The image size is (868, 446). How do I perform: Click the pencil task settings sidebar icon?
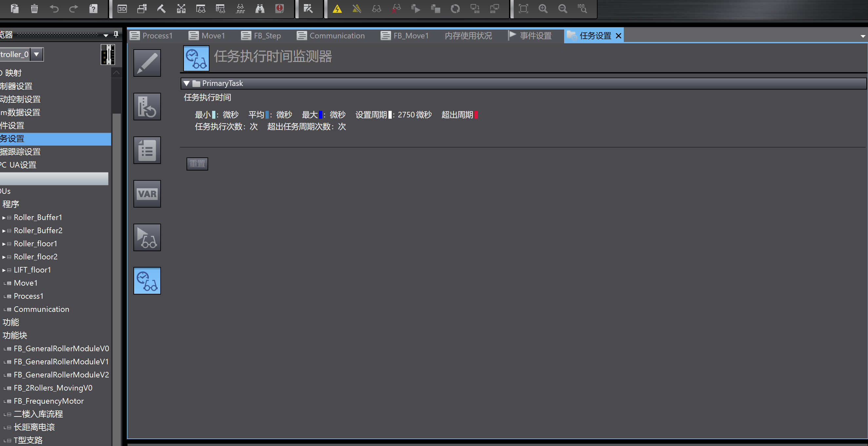147,63
